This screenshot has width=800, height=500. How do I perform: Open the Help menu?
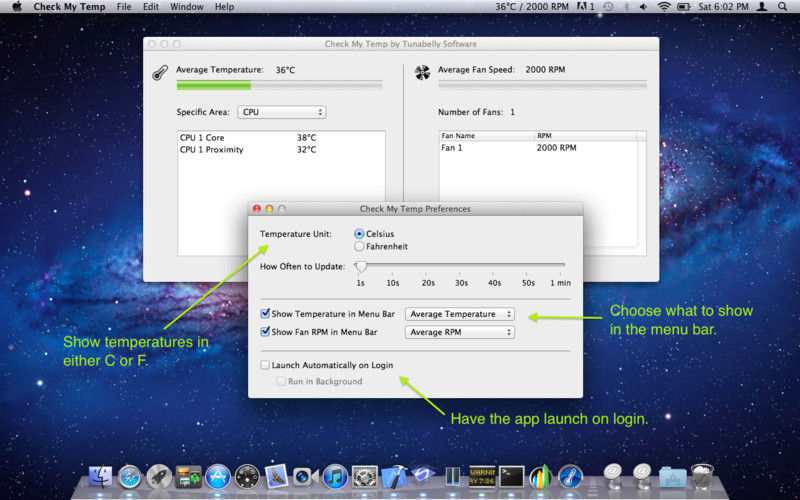pyautogui.click(x=224, y=7)
